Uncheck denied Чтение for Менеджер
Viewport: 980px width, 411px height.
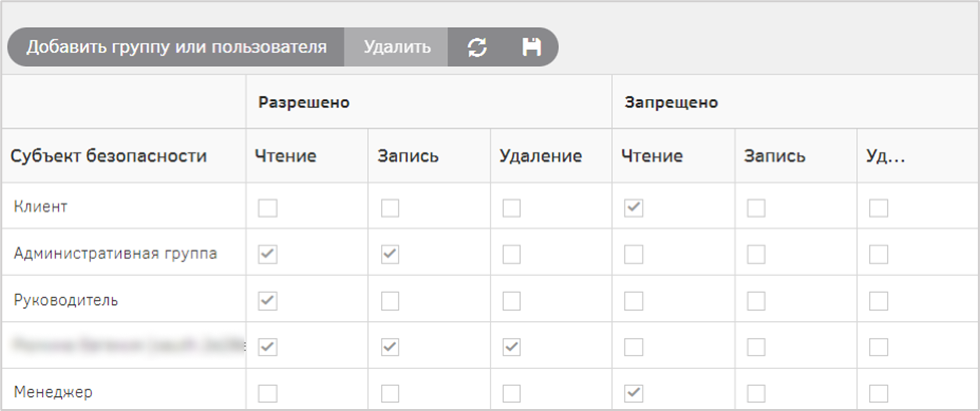coord(634,393)
